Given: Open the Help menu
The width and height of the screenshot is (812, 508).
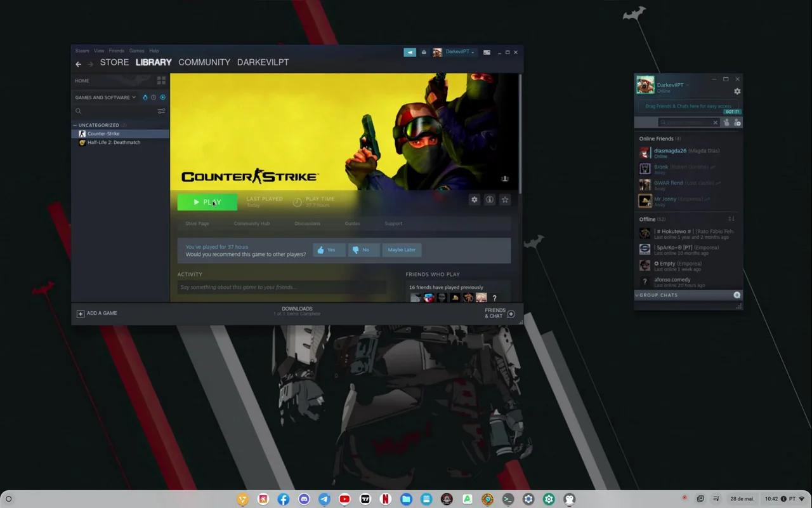Looking at the screenshot, I should [x=154, y=51].
